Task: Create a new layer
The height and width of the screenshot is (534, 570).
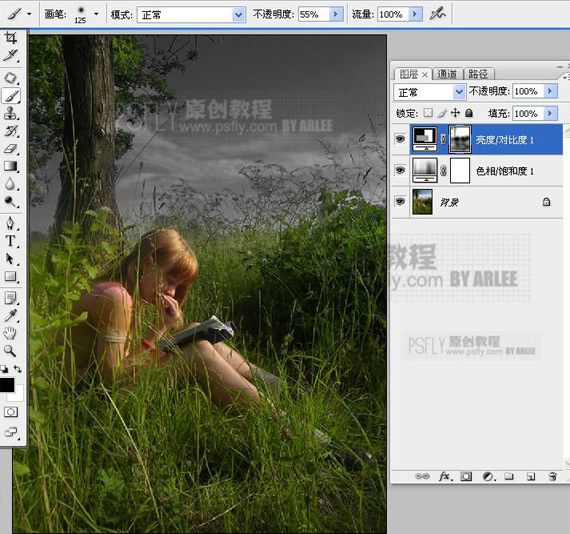Action: pyautogui.click(x=531, y=476)
